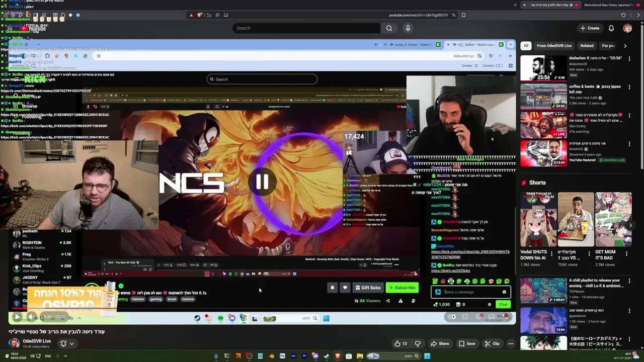Focus the YouTube search field
Viewport: 644px width, 362px height.
[x=306, y=28]
